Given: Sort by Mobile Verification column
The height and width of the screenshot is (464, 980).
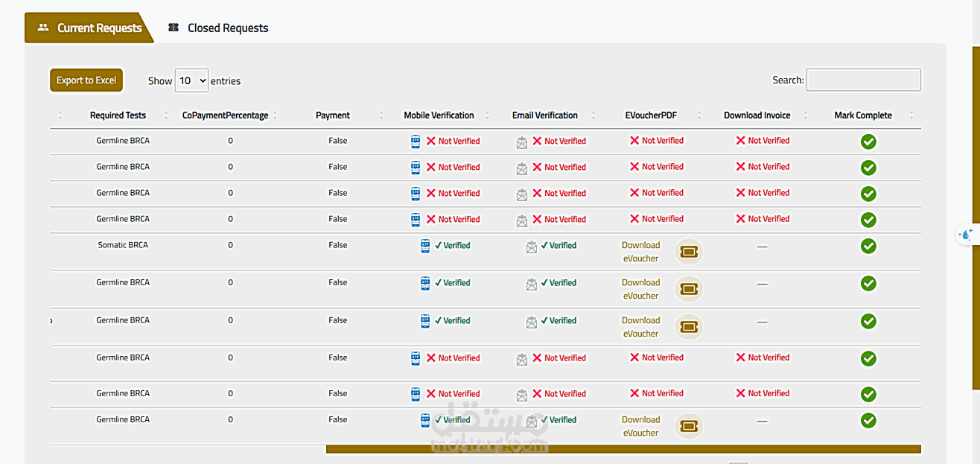Looking at the screenshot, I should [439, 115].
